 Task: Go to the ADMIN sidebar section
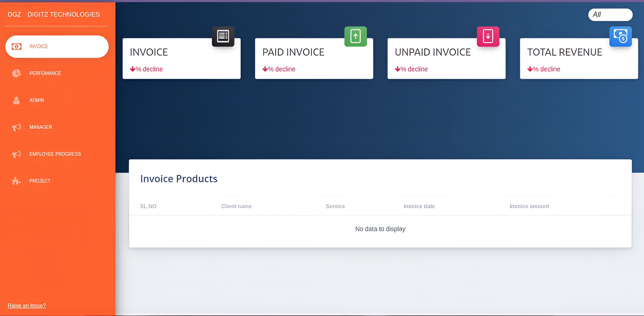coord(57,100)
